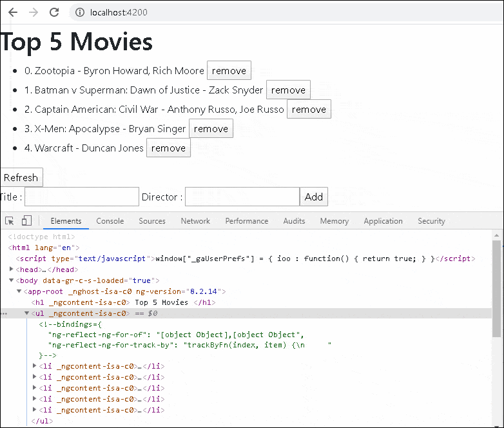Expand the first li element node
Image resolution: width=504 pixels, height=428 pixels.
tap(34, 365)
